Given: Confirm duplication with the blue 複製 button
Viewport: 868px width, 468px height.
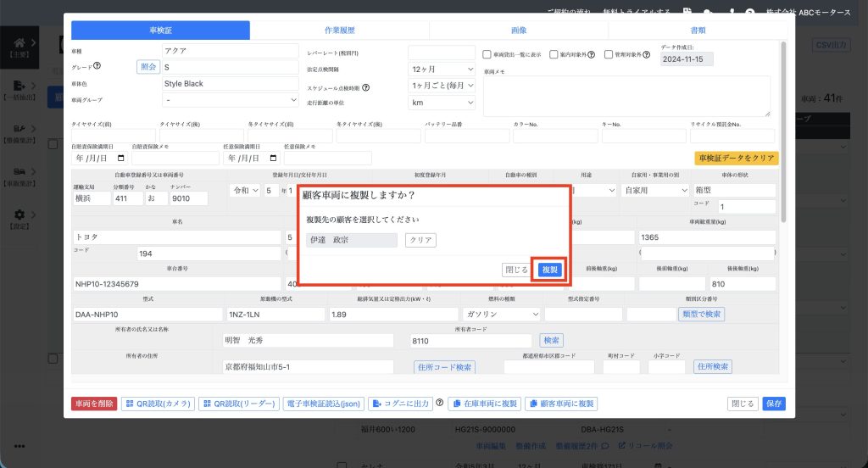Looking at the screenshot, I should click(x=549, y=270).
